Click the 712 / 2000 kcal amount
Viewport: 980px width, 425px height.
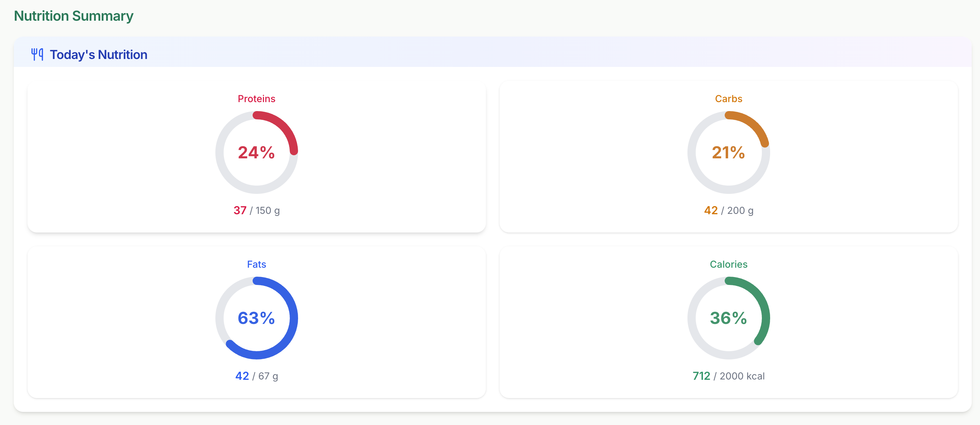pos(728,376)
